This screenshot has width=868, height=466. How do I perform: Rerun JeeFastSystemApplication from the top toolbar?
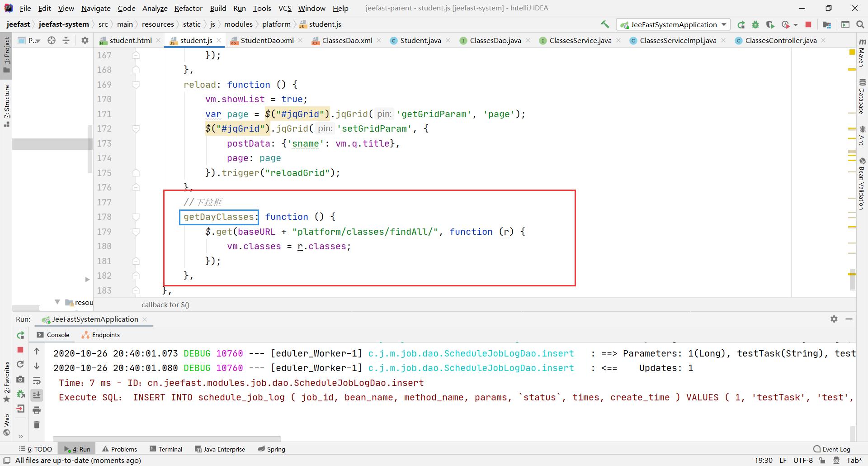(x=741, y=24)
